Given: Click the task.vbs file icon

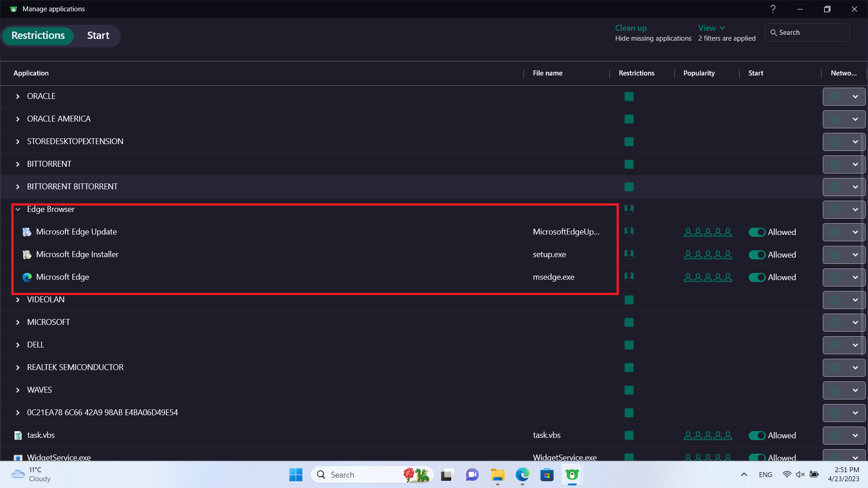Looking at the screenshot, I should 18,436.
